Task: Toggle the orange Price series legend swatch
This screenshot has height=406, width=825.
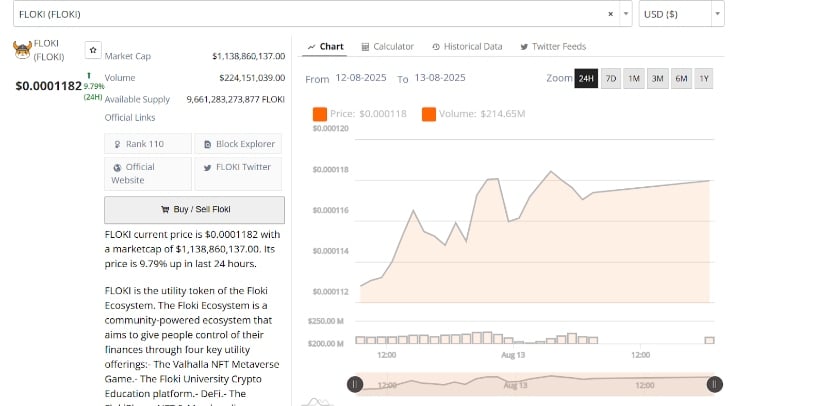Action: 320,115
